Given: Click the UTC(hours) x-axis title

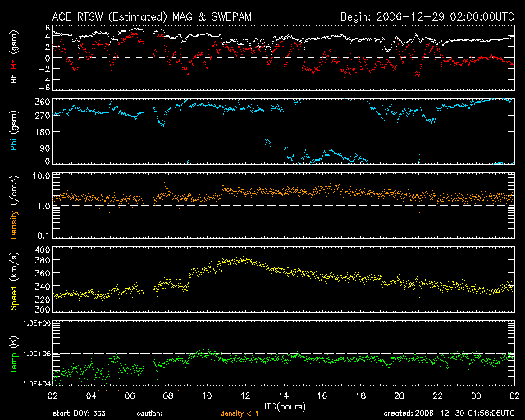Looking at the screenshot, I should click(x=284, y=405).
